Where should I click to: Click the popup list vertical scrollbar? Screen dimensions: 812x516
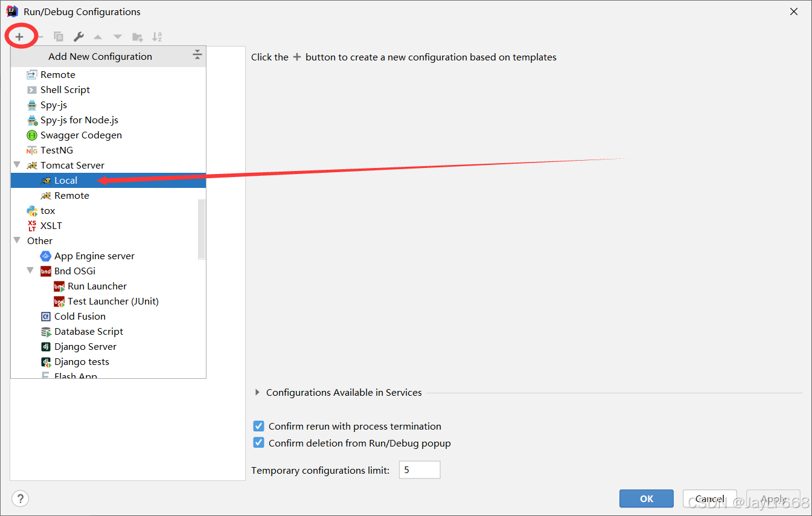(202, 230)
